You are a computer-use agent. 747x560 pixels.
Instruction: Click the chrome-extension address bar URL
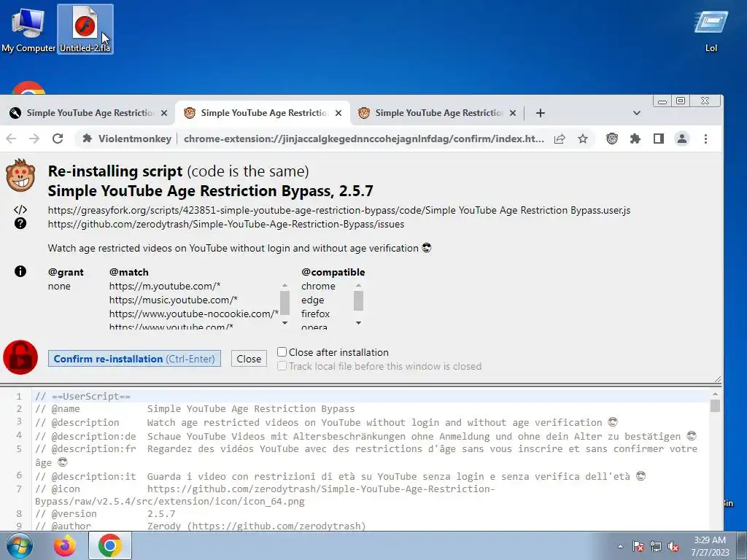pos(364,139)
